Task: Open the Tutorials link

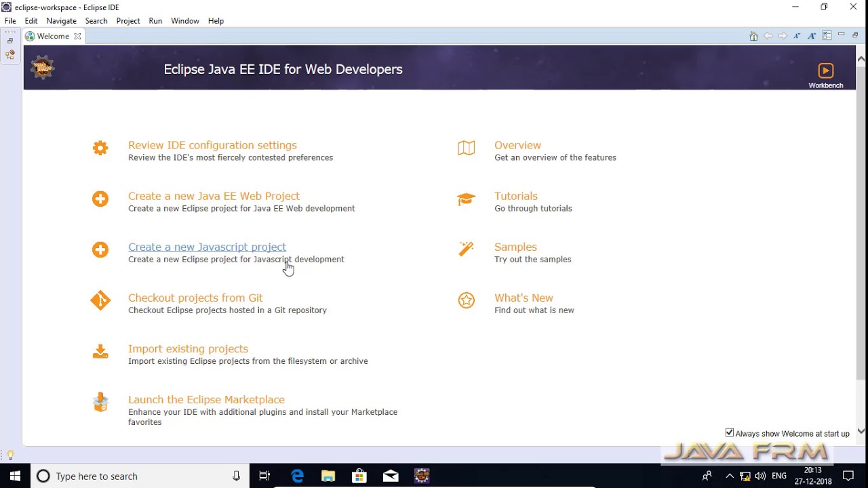Action: pyautogui.click(x=516, y=196)
